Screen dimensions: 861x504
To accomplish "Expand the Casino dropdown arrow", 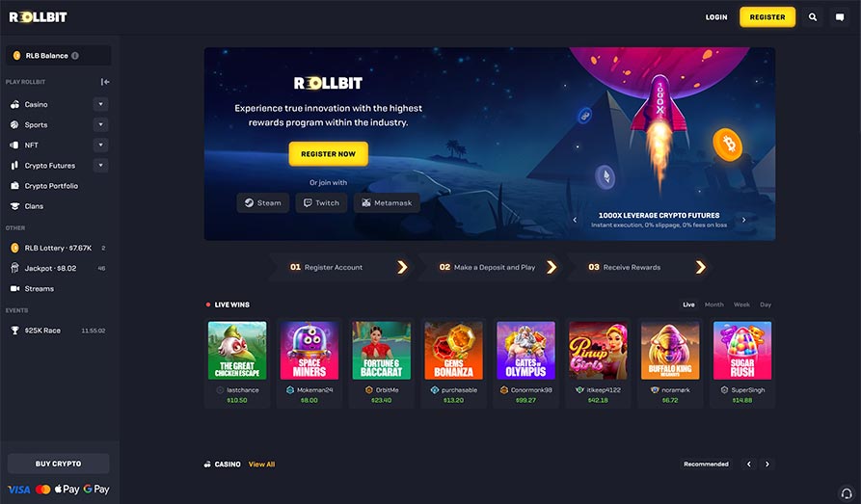I will [x=100, y=104].
